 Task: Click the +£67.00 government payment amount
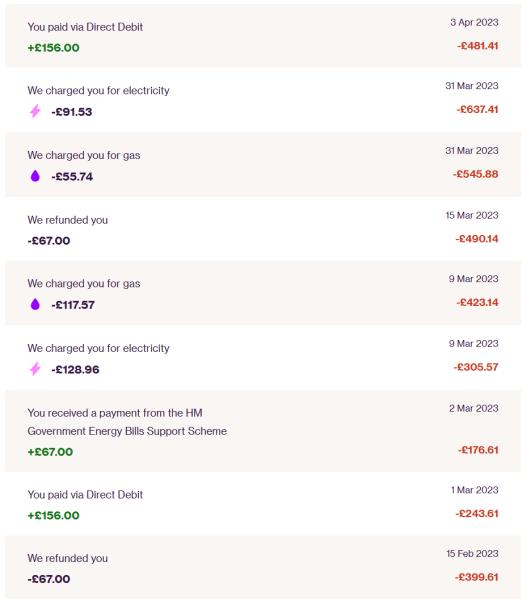click(50, 452)
